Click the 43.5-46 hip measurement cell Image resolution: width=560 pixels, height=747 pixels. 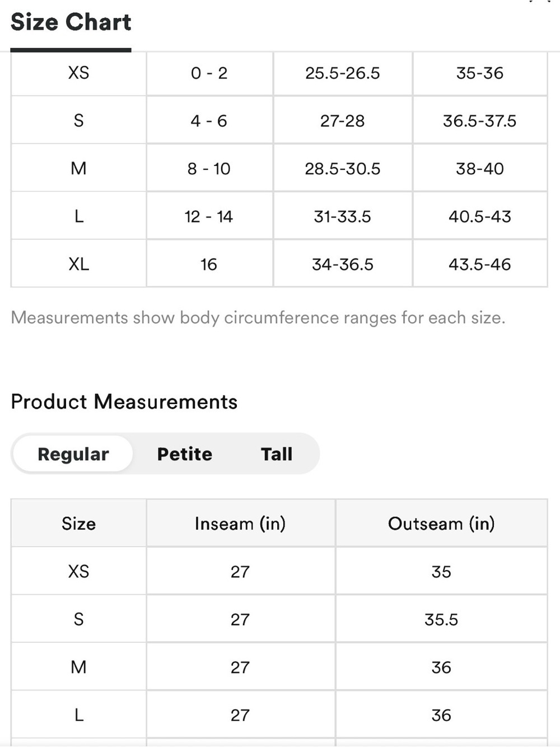[480, 264]
